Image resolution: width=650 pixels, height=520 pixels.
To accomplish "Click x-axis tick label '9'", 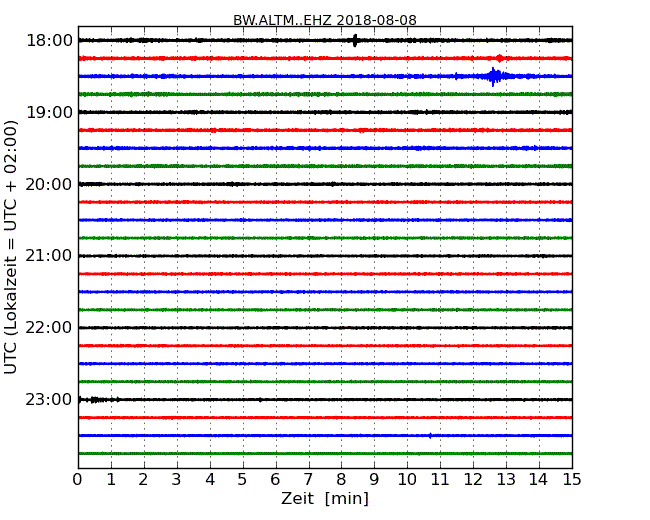I will [x=374, y=480].
